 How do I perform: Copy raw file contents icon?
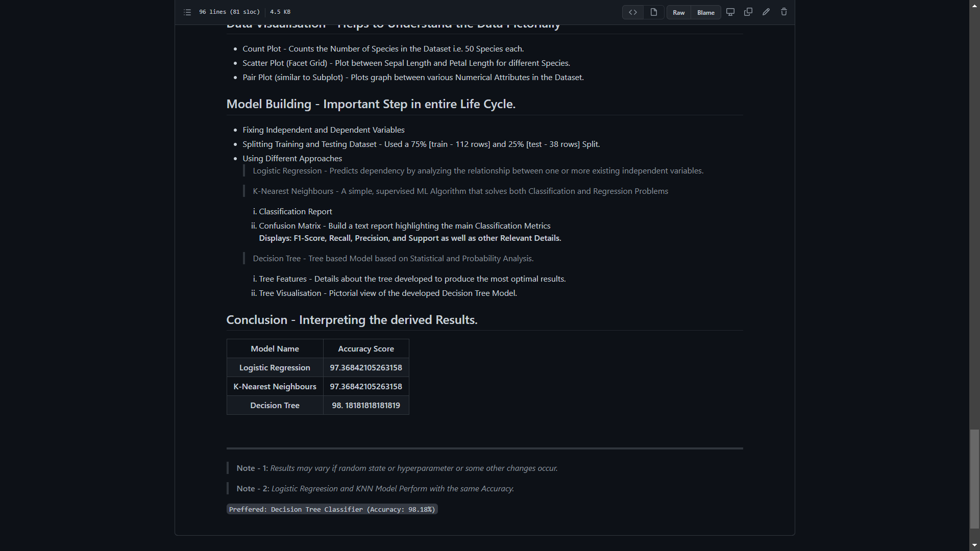tap(748, 12)
